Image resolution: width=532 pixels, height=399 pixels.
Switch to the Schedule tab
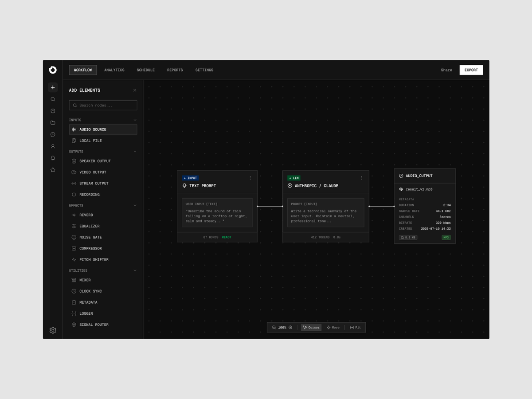145,70
